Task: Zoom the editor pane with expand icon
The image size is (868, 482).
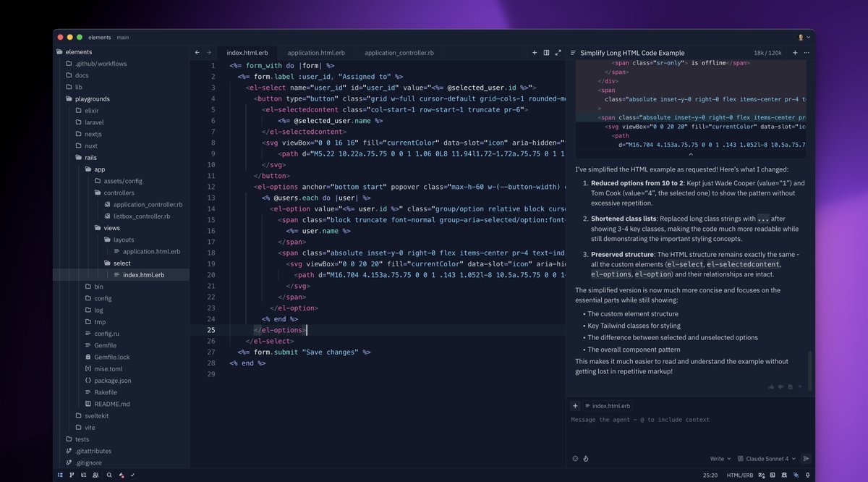Action: (x=558, y=53)
